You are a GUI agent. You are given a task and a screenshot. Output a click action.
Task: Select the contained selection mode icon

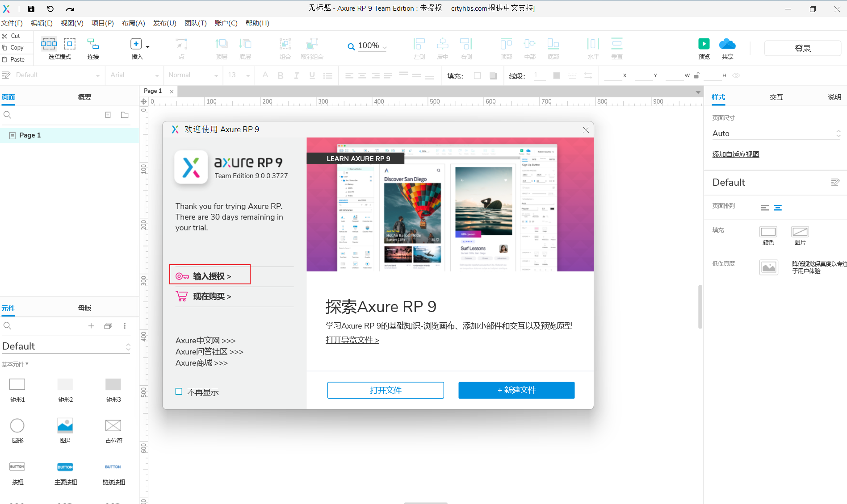(70, 43)
